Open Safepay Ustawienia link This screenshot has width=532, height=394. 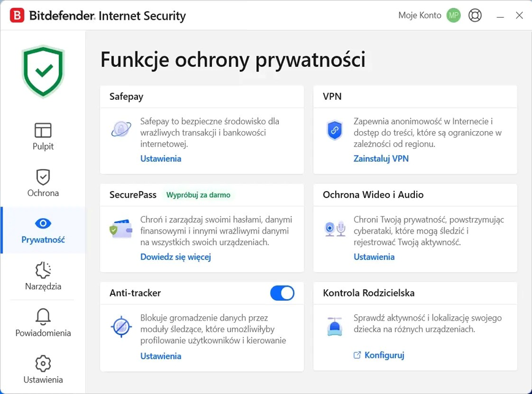click(161, 159)
